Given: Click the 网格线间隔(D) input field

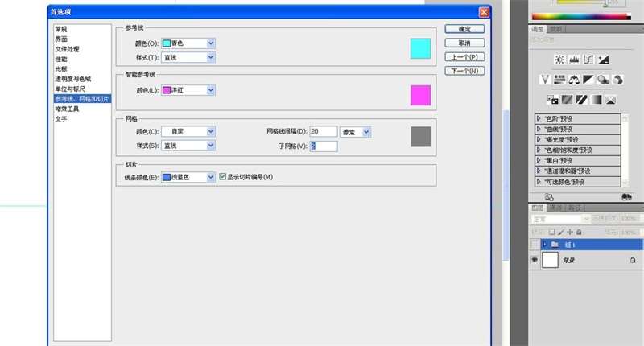Looking at the screenshot, I should (x=324, y=132).
